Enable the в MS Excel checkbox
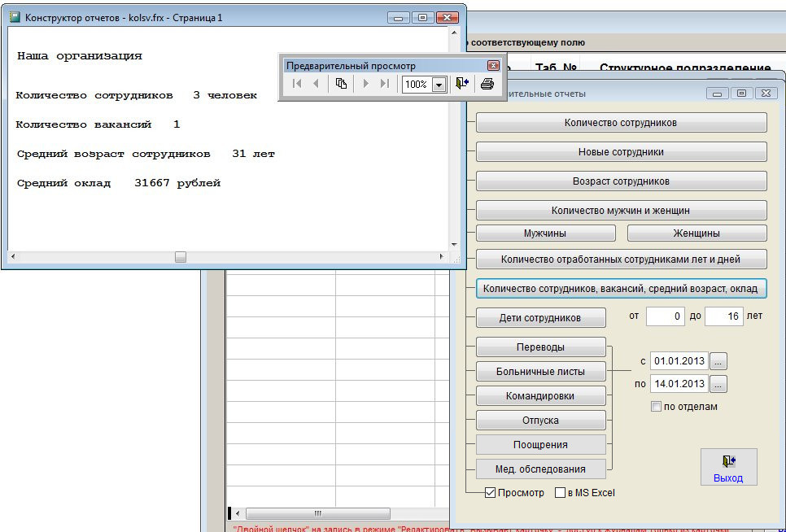 pyautogui.click(x=561, y=493)
